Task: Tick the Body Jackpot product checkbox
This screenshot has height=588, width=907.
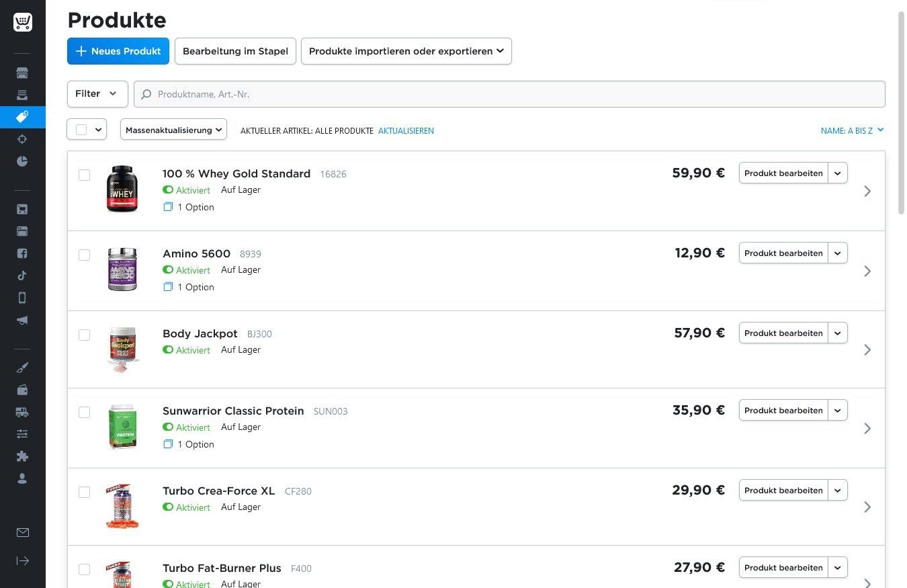Action: (x=84, y=335)
